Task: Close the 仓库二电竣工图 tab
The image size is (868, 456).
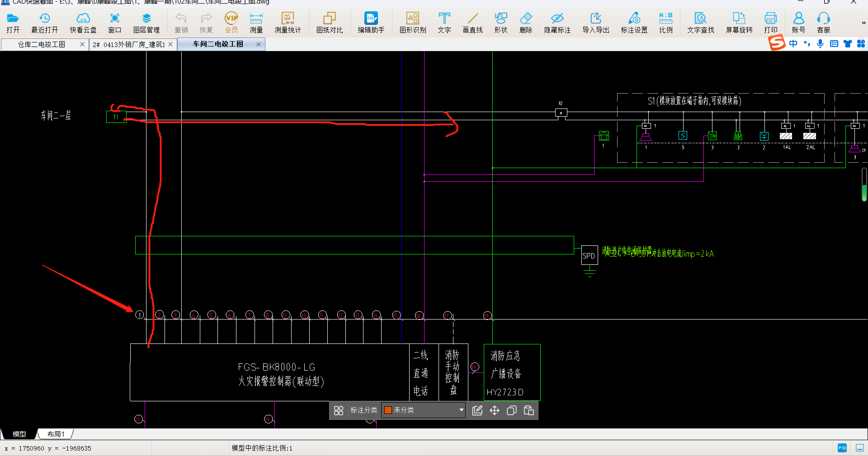Action: click(82, 44)
